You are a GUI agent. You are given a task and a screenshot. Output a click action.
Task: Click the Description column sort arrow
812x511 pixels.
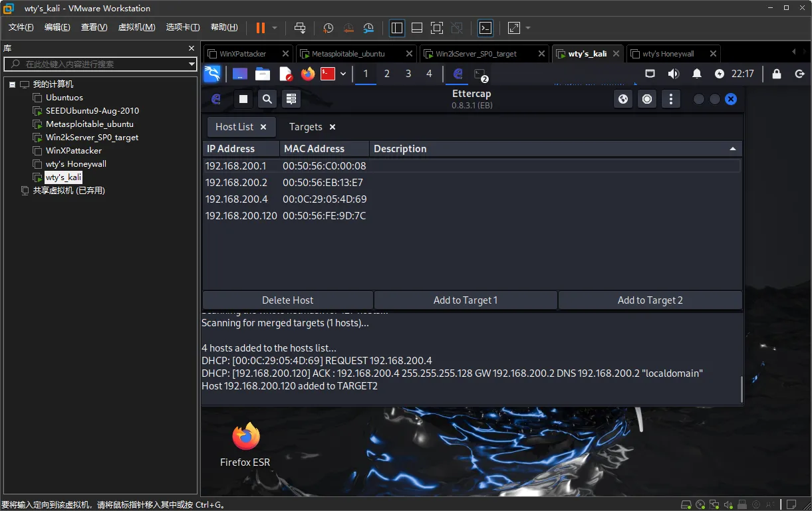(x=733, y=149)
